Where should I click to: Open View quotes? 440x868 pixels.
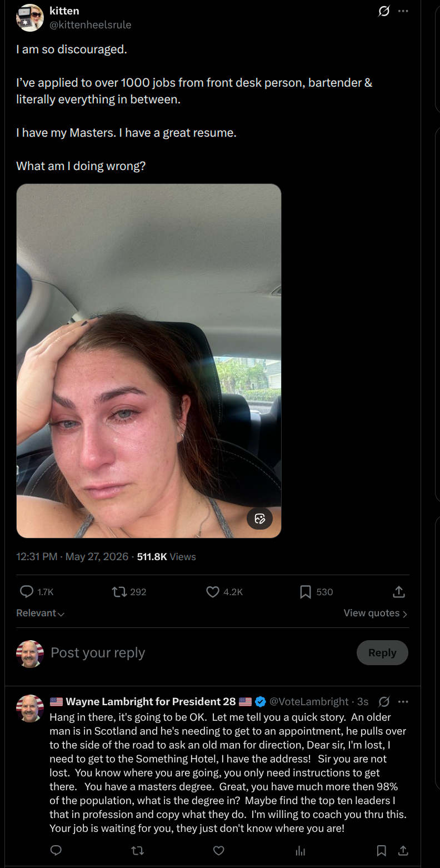point(376,613)
